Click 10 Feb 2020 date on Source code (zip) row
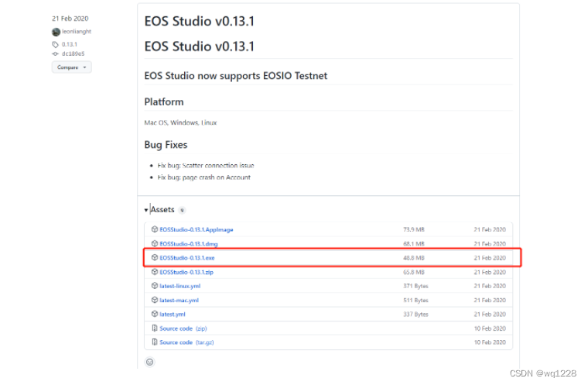588x385 pixels. tap(490, 328)
